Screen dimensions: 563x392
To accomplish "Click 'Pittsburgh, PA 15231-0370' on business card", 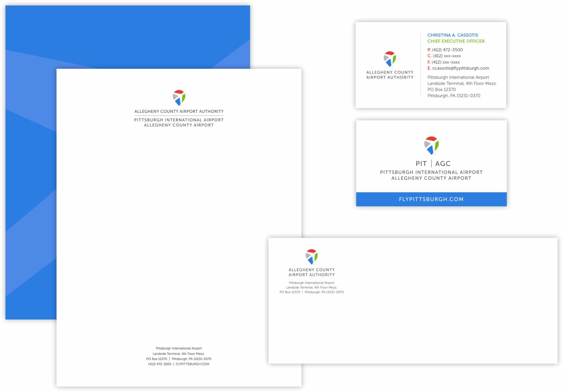I will tap(454, 96).
